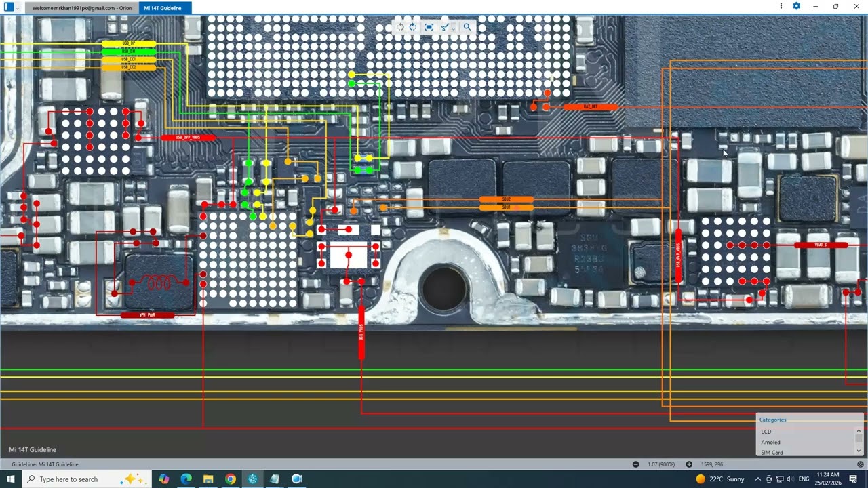Select the Mi 14T Guideline tab
This screenshot has width=868, height=488.
(x=163, y=8)
